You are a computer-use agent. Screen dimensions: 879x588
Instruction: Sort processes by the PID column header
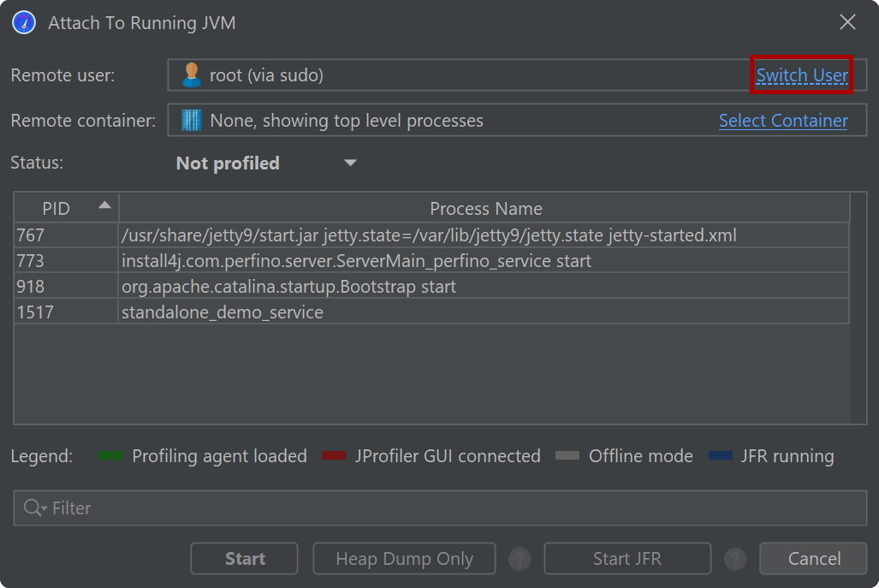point(56,209)
